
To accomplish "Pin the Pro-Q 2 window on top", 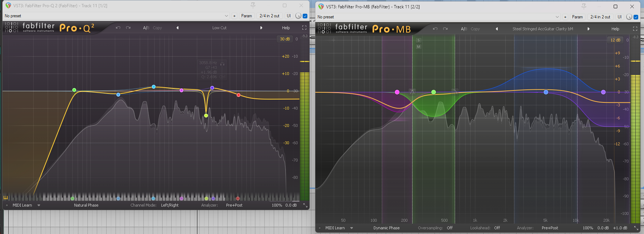I will pos(253,5).
